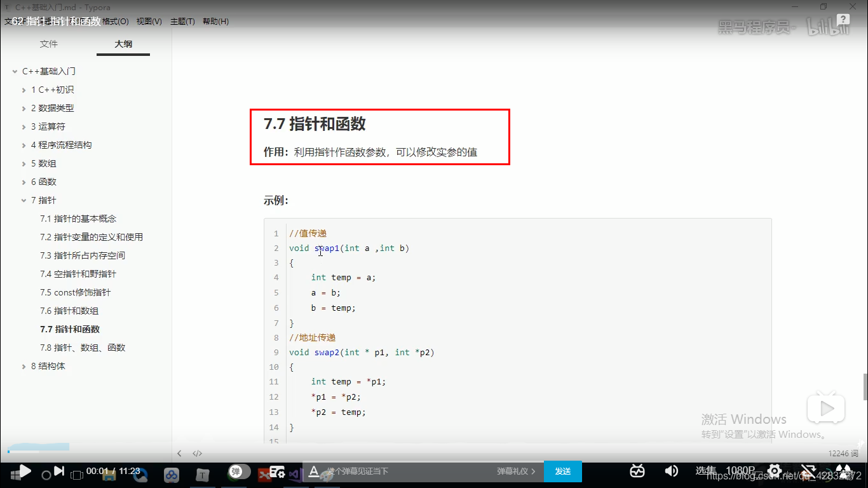868x488 pixels.
Task: Click the 12246 词 word count
Action: point(843,454)
